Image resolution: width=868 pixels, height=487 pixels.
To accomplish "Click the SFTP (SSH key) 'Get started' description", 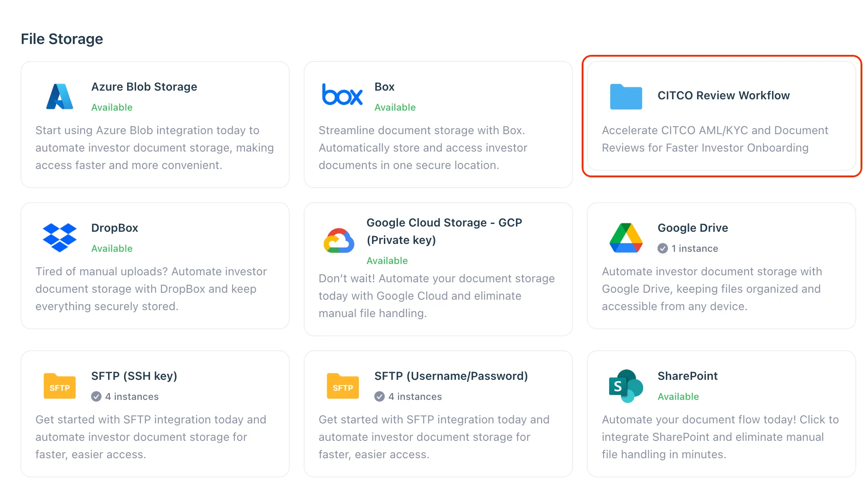I will pyautogui.click(x=151, y=437).
